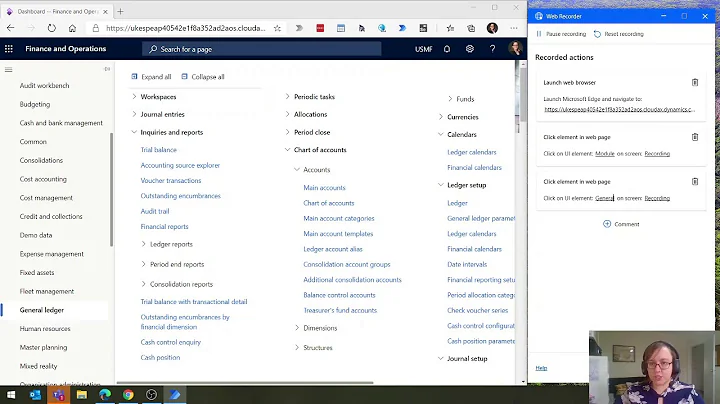
Task: Open Microsoft Teams from the taskbar
Action: (x=59, y=395)
